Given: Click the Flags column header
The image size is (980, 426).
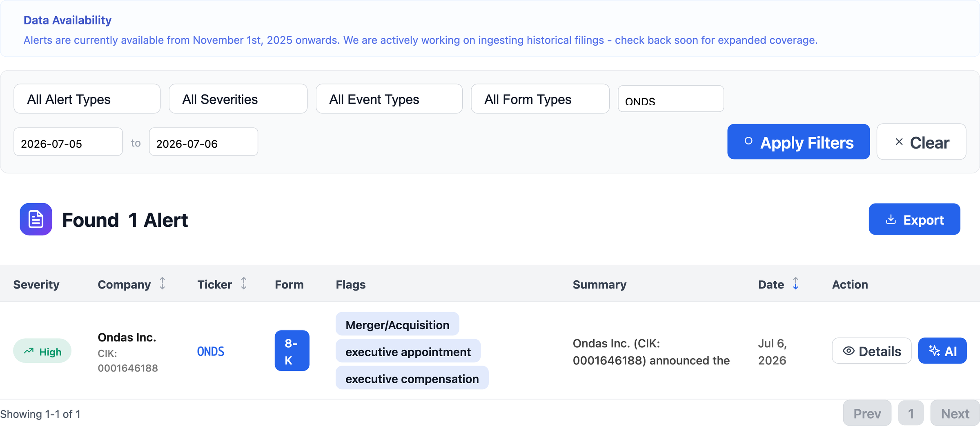Looking at the screenshot, I should pyautogui.click(x=351, y=284).
